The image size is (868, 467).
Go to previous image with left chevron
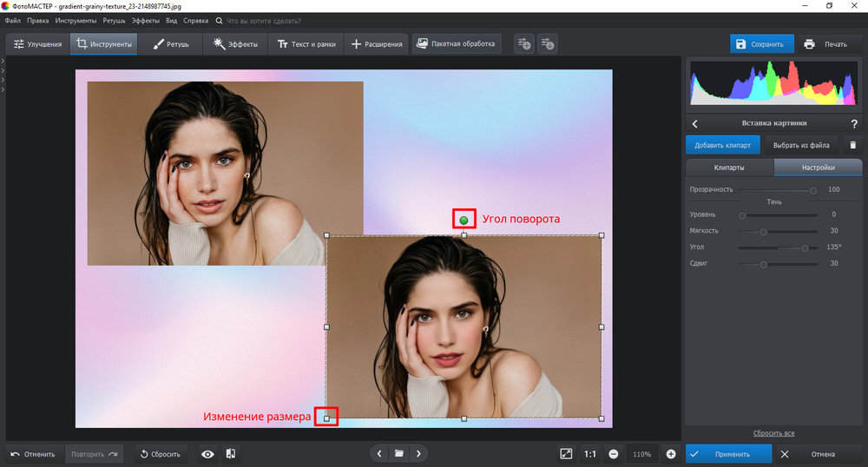click(379, 453)
